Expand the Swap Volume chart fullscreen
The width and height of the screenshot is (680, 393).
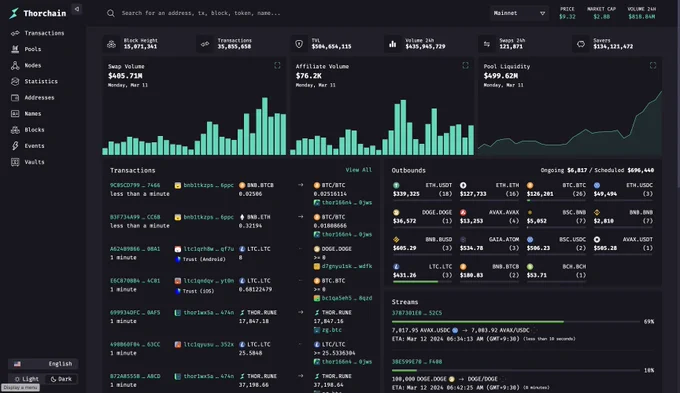277,66
